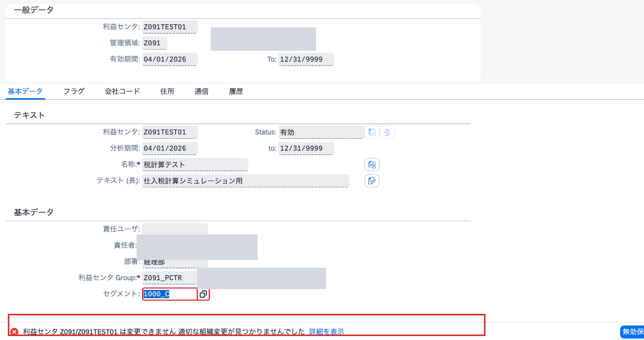The width and height of the screenshot is (644, 340).
Task: Switch to the 住所 tab
Action: (167, 91)
